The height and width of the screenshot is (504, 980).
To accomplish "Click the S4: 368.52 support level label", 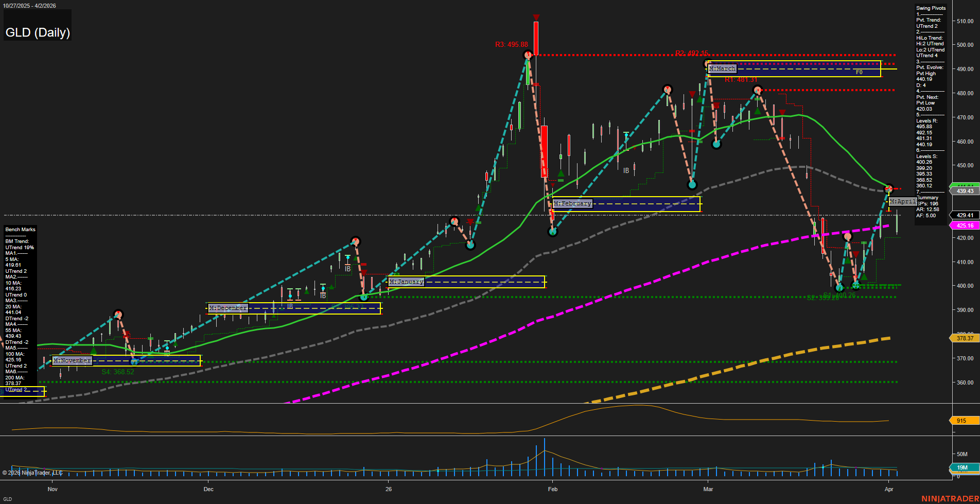I will [118, 371].
